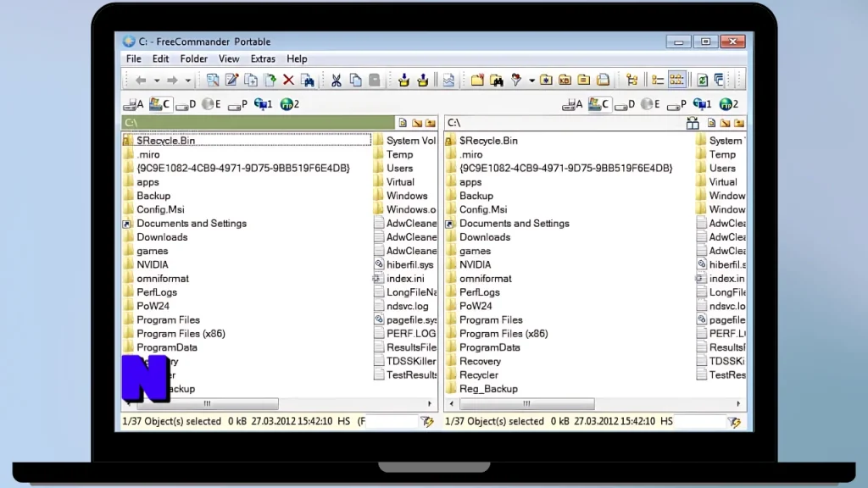The width and height of the screenshot is (868, 488).
Task: Open the Folder menu
Action: [194, 58]
